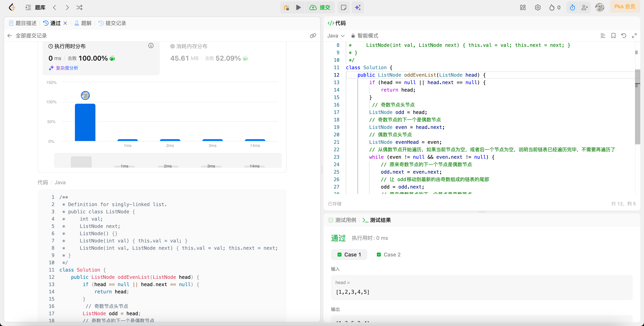Go to next problem chevron
644x326 pixels.
pos(67,7)
